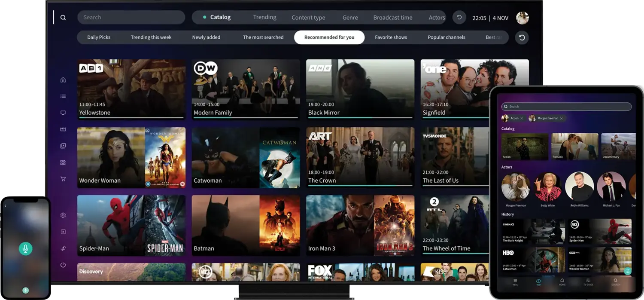Open TV Guide from the tablet nav
The image size is (644, 300).
click(588, 282)
